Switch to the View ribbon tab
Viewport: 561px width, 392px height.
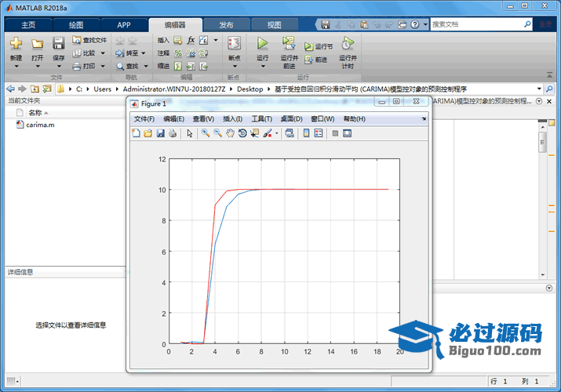274,25
